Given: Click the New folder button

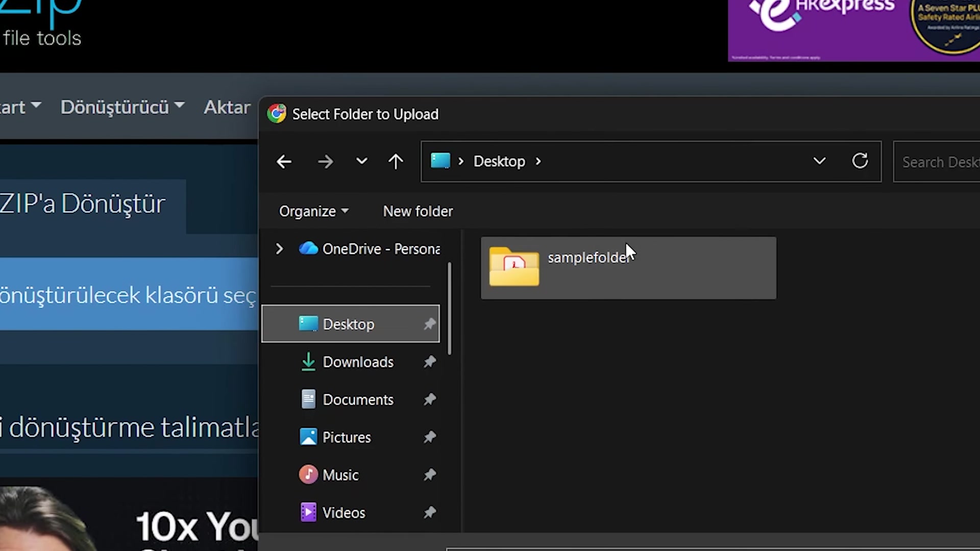Looking at the screenshot, I should click(x=418, y=211).
